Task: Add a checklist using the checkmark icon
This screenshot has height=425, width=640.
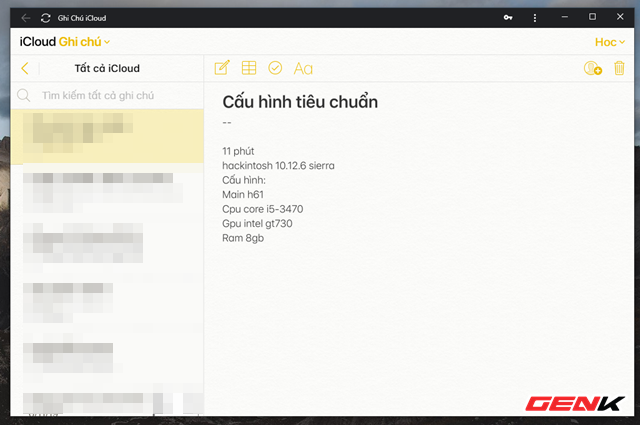Action: [275, 68]
